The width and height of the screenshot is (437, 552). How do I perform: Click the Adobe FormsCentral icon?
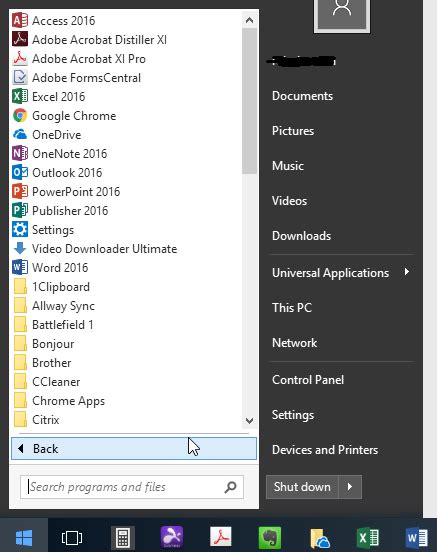point(20,77)
